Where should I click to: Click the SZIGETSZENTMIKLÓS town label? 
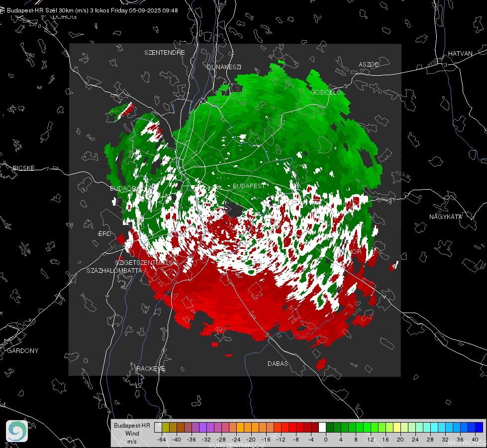pos(147,263)
